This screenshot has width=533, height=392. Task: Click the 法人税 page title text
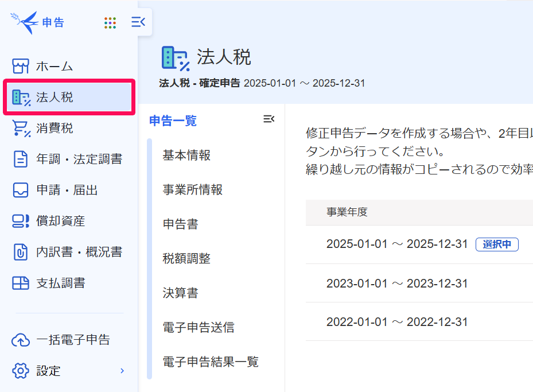(x=224, y=57)
